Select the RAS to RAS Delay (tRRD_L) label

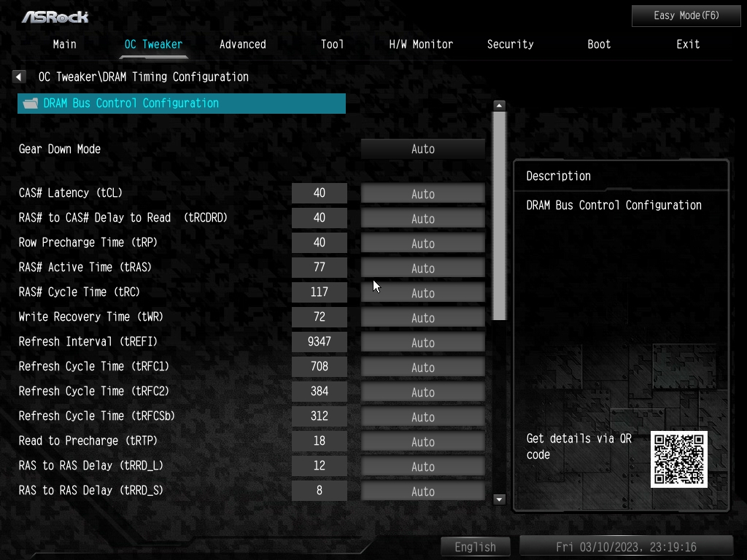91,465
